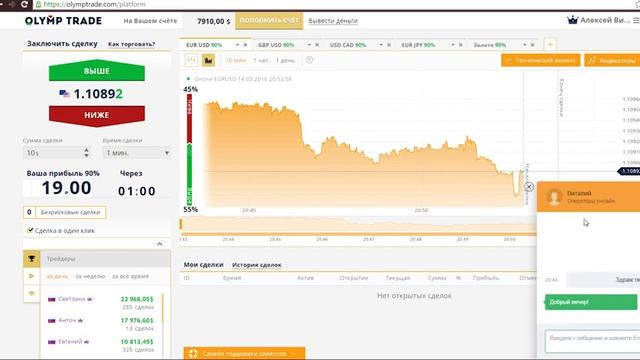Screen dimensions: 640x360
Task: Set chart timeframe to 10 мин.
Action: coord(236,60)
